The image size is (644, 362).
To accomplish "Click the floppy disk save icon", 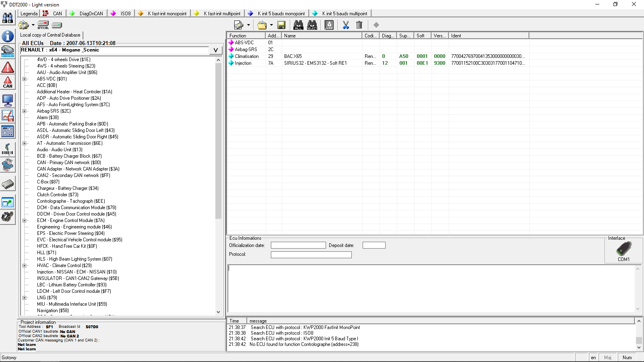I will point(281,25).
